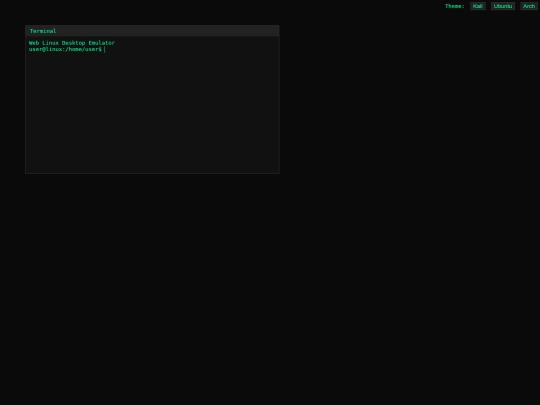This screenshot has width=540, height=405.
Task: Click the "user@linux:/home/user$" prompt text
Action: (65, 49)
